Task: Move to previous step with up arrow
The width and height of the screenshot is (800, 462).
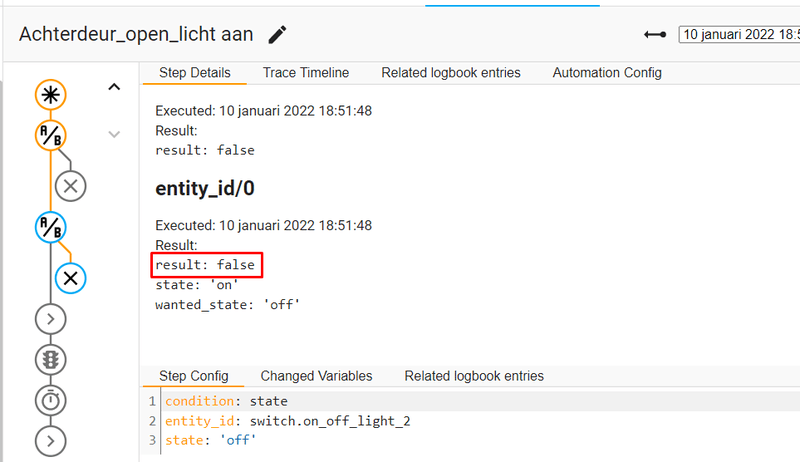Action: coord(114,87)
